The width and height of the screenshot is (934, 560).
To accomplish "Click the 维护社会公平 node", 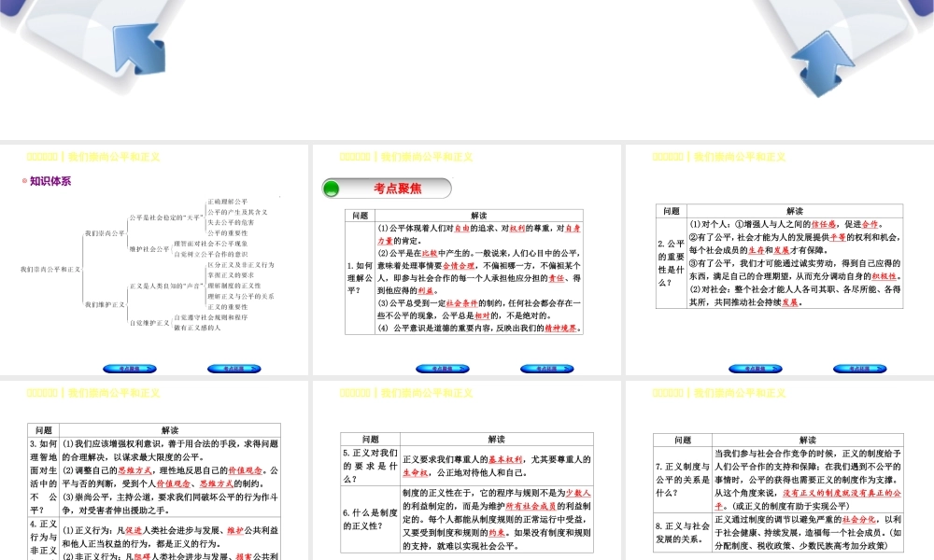I will [149, 249].
